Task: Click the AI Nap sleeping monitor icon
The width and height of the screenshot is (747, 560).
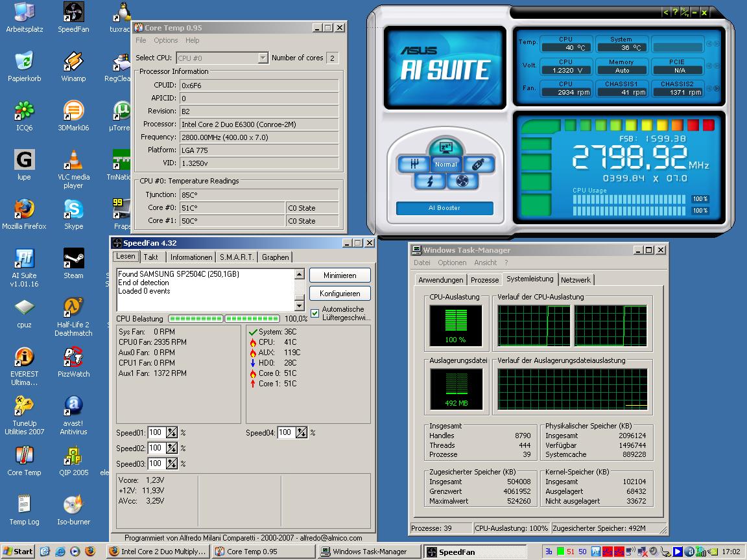Action: pos(445,147)
